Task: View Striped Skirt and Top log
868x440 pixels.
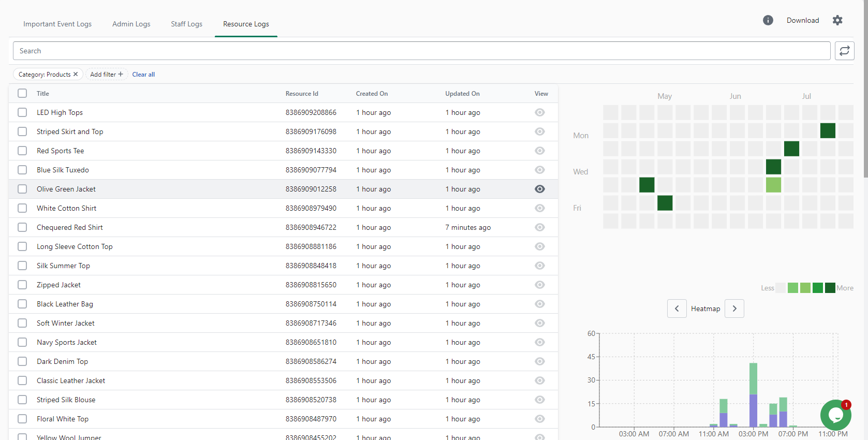Action: (x=539, y=131)
